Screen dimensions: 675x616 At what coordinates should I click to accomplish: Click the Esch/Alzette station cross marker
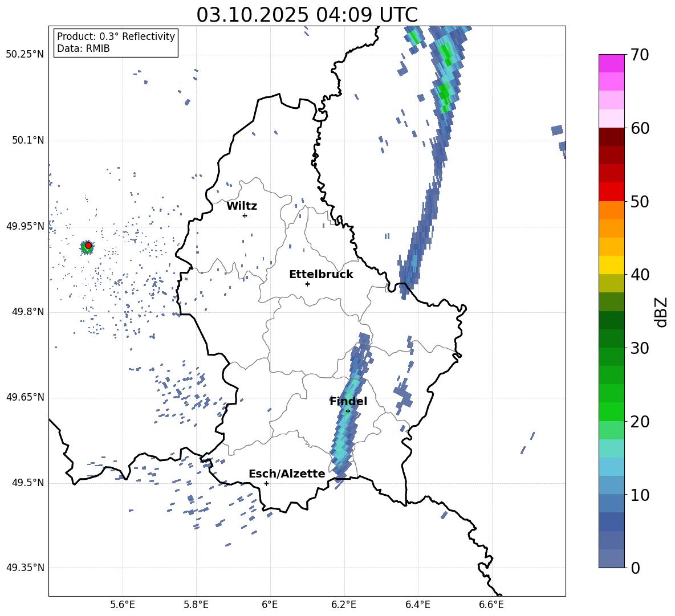(266, 483)
